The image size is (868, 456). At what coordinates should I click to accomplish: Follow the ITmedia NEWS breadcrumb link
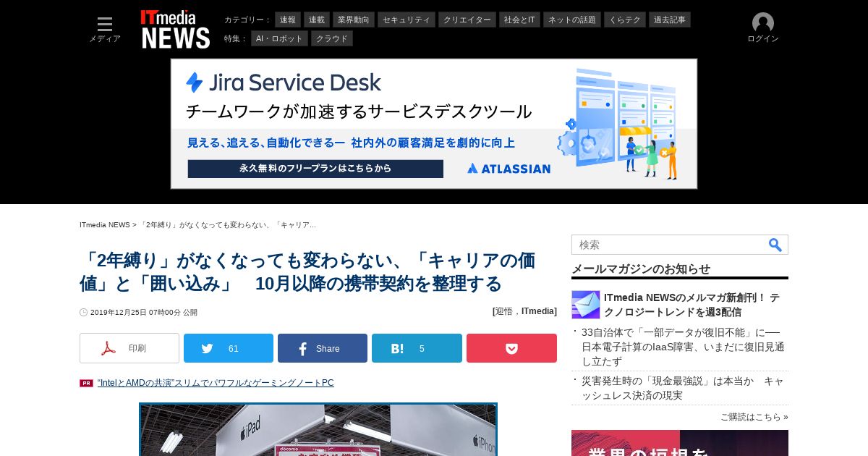(x=105, y=225)
